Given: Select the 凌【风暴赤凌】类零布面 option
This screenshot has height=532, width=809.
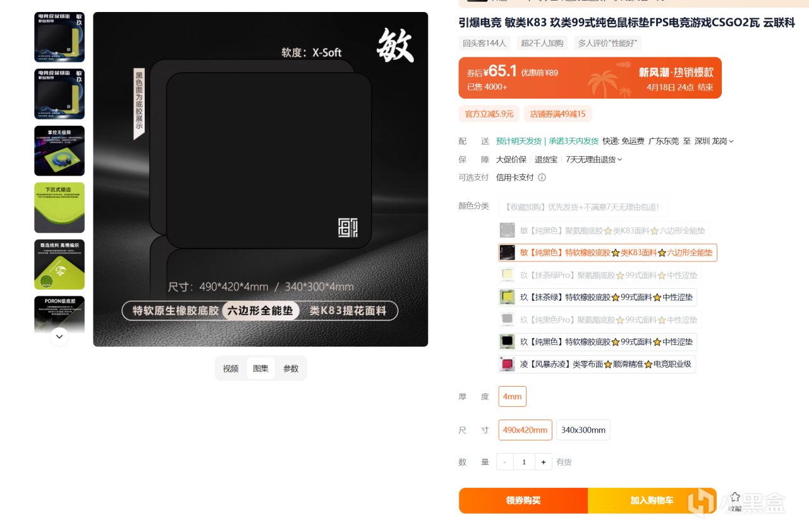Looking at the screenshot, I should [x=597, y=364].
